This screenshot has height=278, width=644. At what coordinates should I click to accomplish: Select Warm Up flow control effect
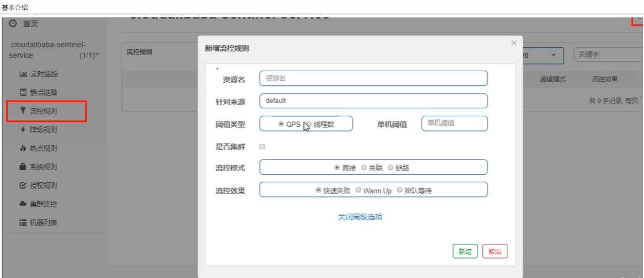(358, 190)
